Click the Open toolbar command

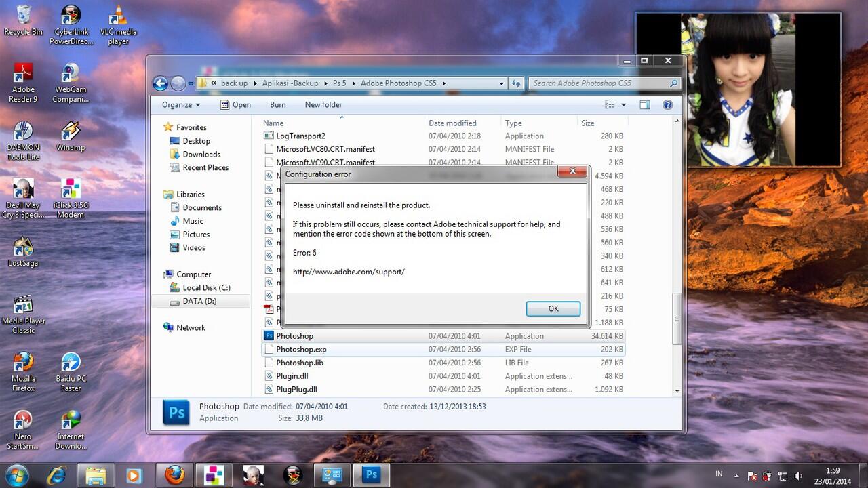pyautogui.click(x=235, y=105)
